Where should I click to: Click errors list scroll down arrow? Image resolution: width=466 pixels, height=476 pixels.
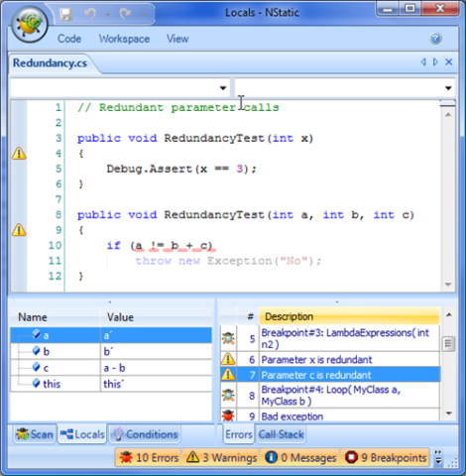448,414
